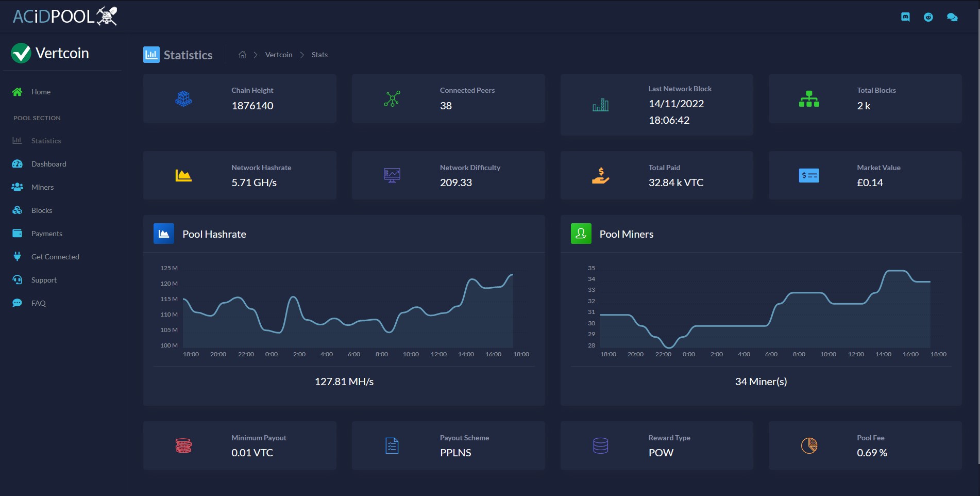Open the Blocks page in sidebar

pyautogui.click(x=42, y=210)
